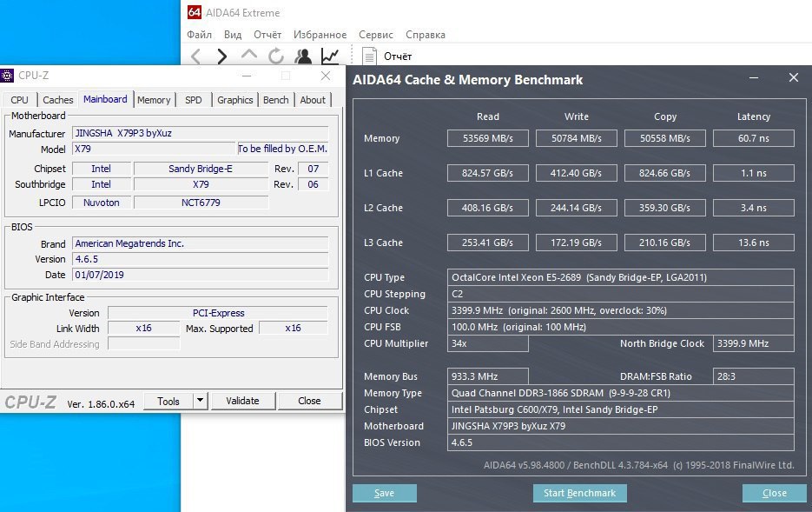Click the Model field X79 in CPU-Z

154,149
